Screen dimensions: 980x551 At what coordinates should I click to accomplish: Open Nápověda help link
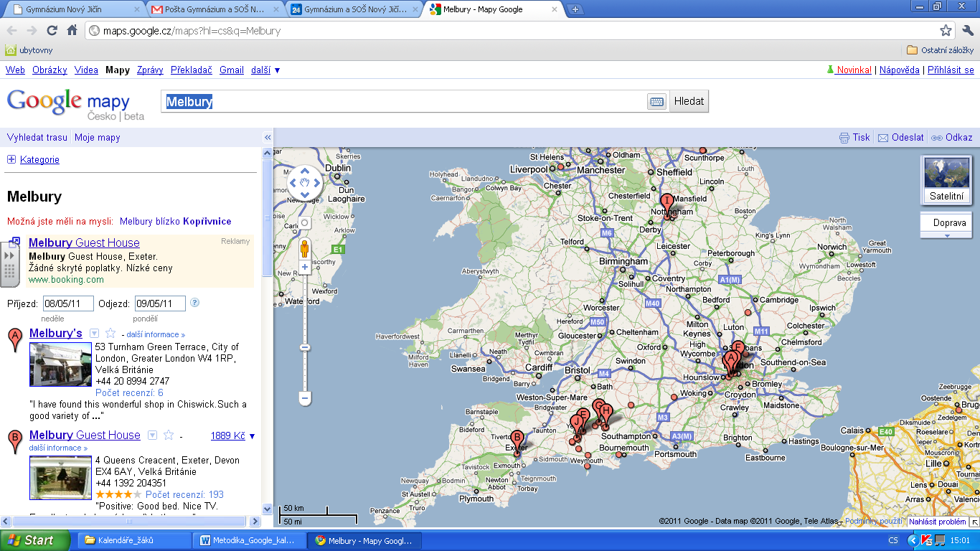click(x=899, y=70)
